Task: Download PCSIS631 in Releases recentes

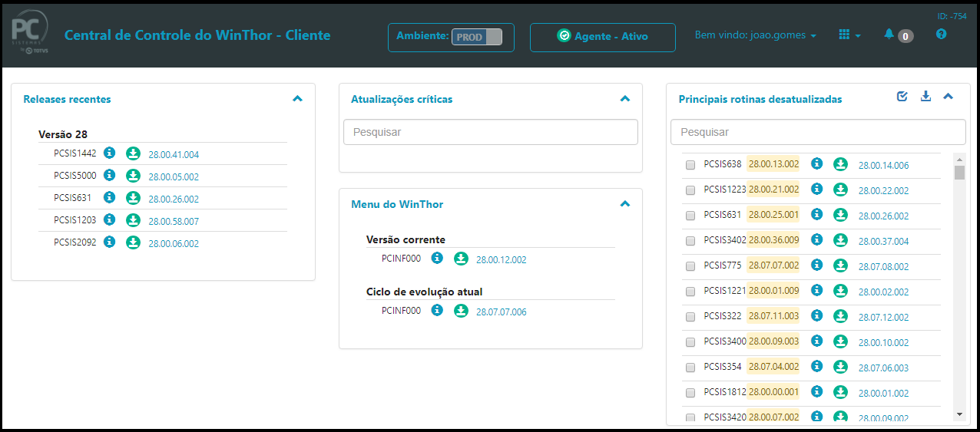Action: tap(133, 198)
